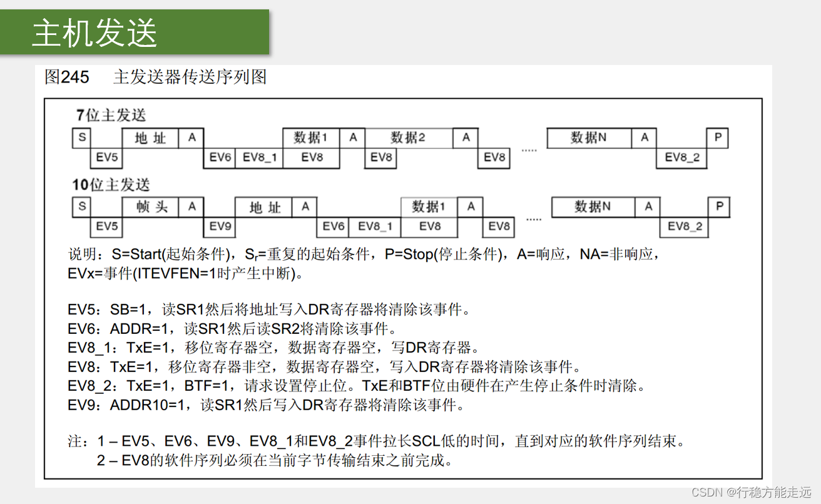Select the figure caption 图245 主发送器传送序列图
Image resolution: width=821 pixels, height=504 pixels.
[156, 78]
